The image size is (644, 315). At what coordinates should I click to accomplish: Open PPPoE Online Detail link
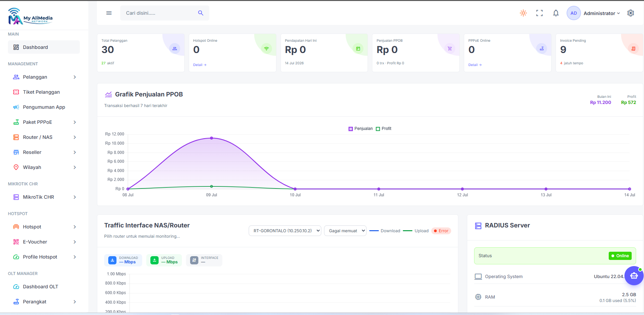pos(475,65)
